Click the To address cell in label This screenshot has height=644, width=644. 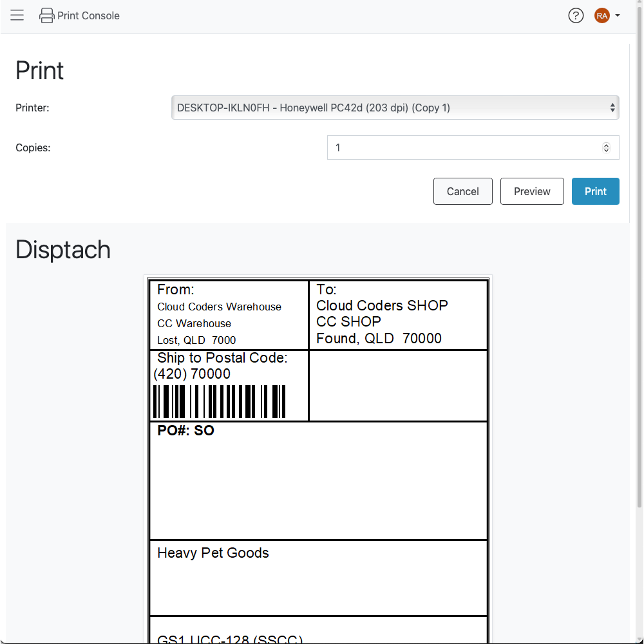[x=397, y=316]
